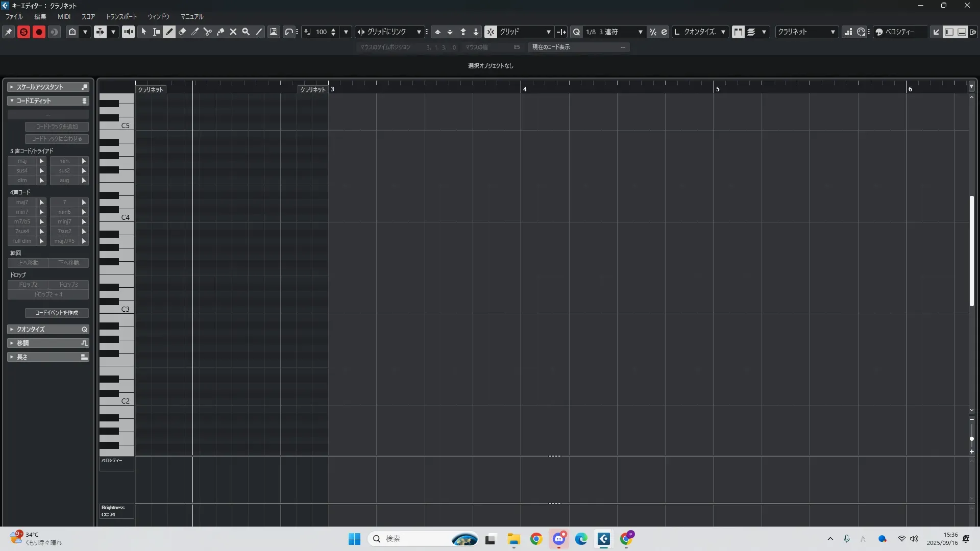
Task: Toggle Solo Editor button
Action: pyautogui.click(x=23, y=32)
